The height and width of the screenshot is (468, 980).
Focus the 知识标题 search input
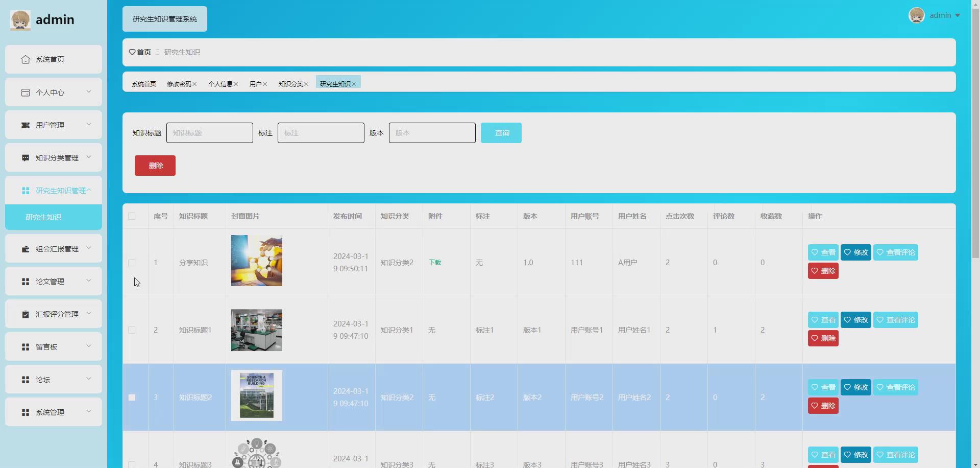[210, 133]
